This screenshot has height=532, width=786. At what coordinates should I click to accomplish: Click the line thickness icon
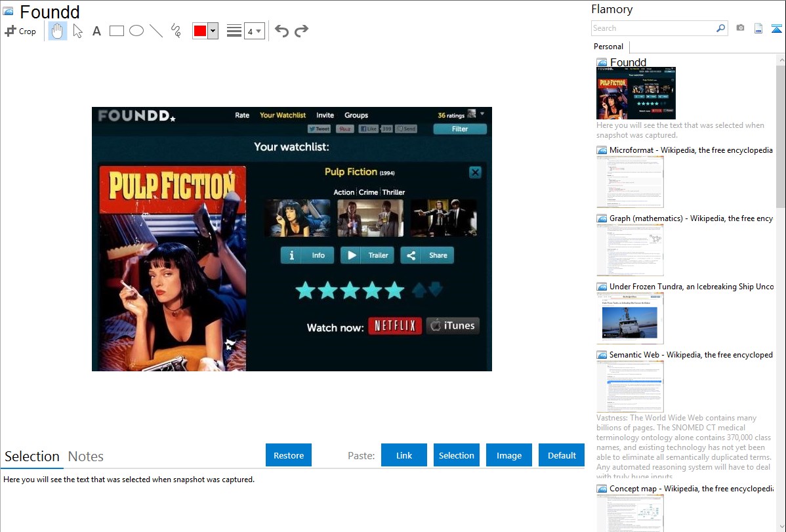point(234,31)
